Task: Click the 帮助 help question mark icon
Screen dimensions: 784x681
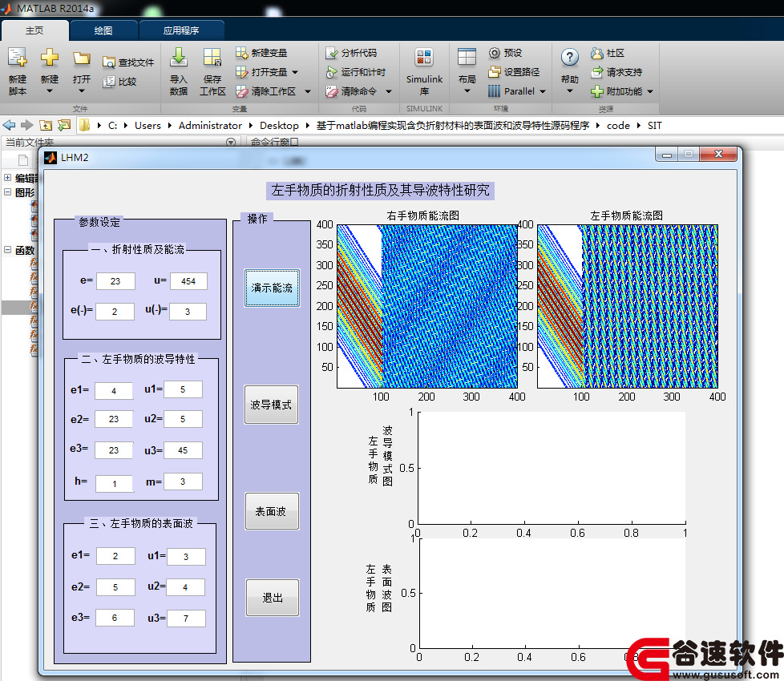Action: [569, 58]
